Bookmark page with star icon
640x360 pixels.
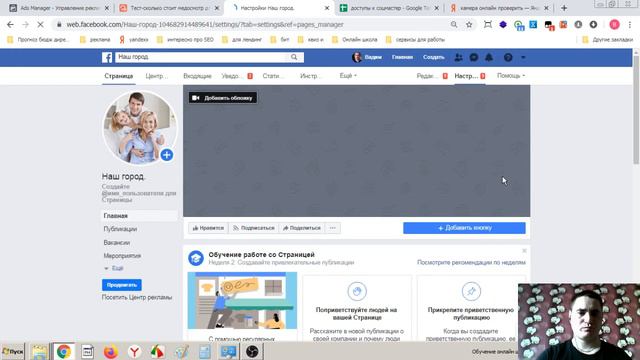coord(469,25)
